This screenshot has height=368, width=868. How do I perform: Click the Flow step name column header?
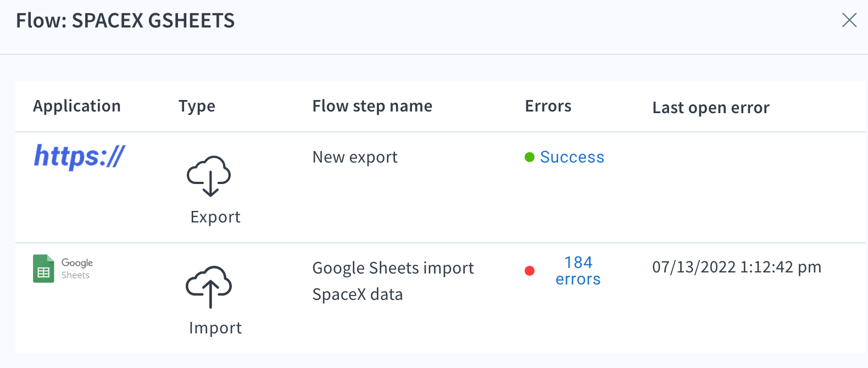[x=372, y=106]
